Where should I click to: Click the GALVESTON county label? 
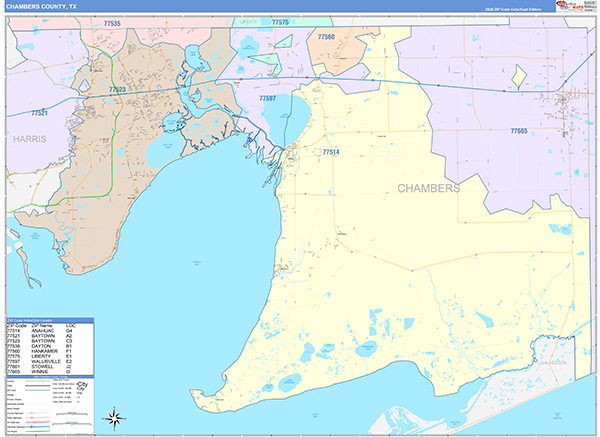tap(553, 362)
